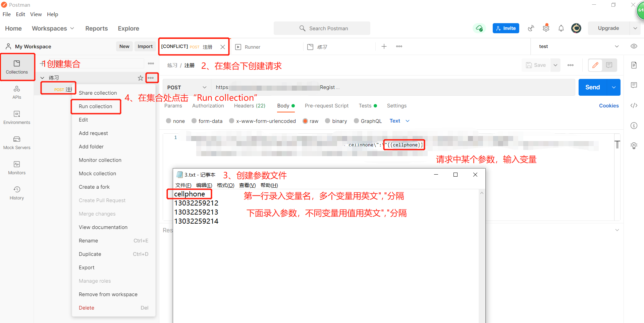This screenshot has width=644, height=323.
Task: Switch to the Headers (22) tab
Action: [x=250, y=106]
